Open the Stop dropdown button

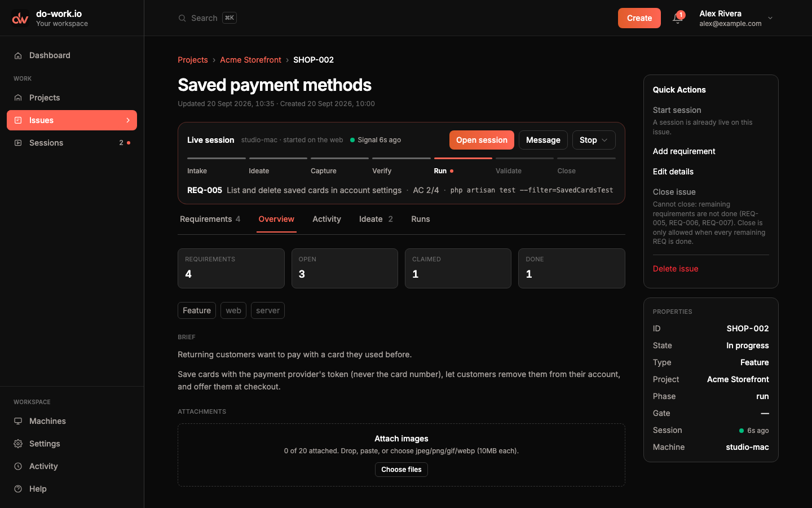coord(594,140)
